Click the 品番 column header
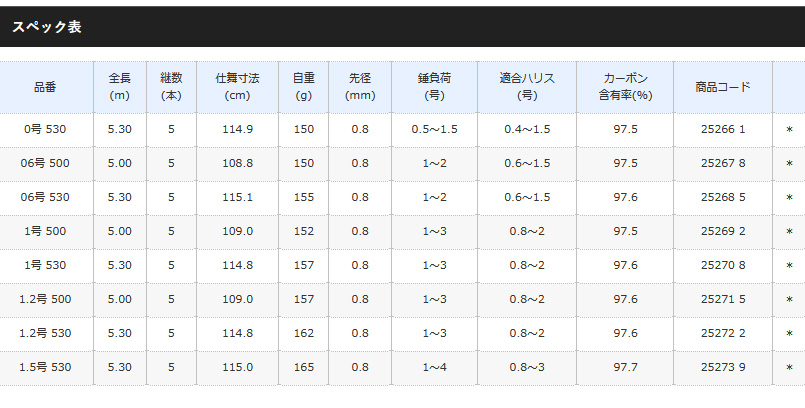Viewport: 805px width, 408px height. click(x=45, y=87)
